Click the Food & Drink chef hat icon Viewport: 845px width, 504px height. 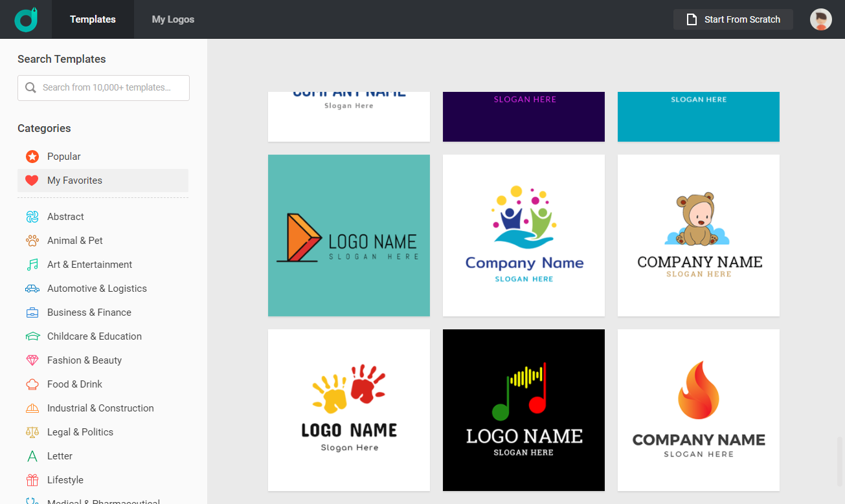click(32, 384)
